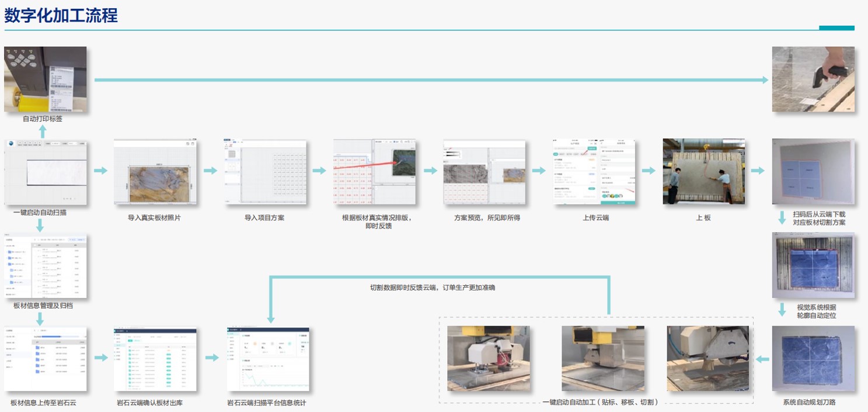
Task: Click the long arrow pointing to scanner photo
Action: 431,80
